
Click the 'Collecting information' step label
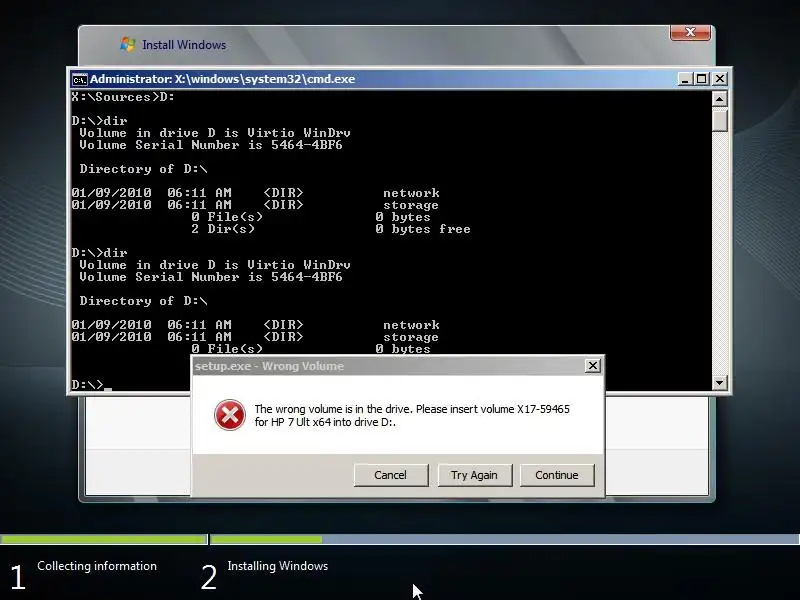pyautogui.click(x=97, y=566)
